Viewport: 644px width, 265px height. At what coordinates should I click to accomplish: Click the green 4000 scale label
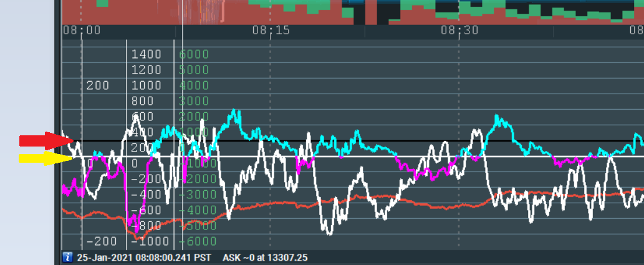194,85
